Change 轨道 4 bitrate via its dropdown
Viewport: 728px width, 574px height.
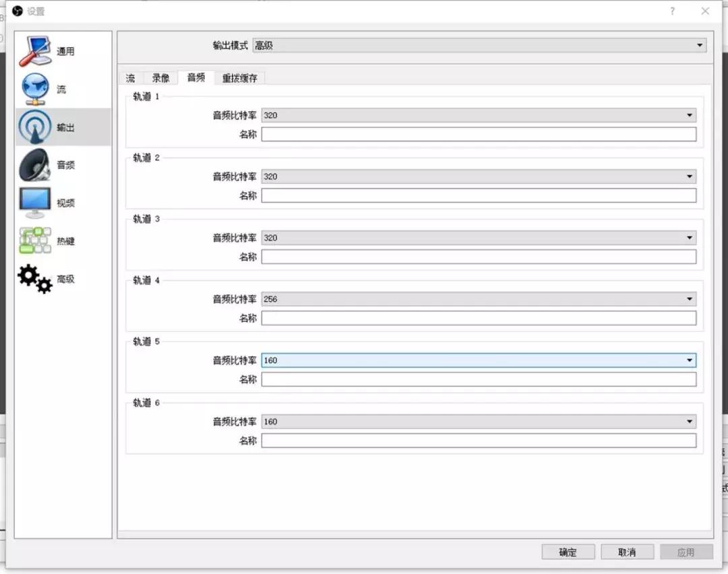(689, 298)
